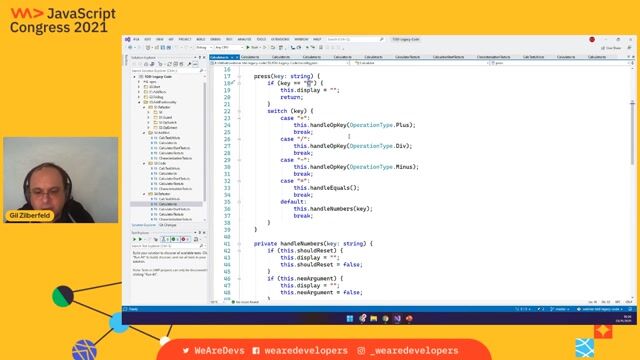Click the Solution Explorer vertical scrollbar
The image size is (640, 360).
click(205, 141)
